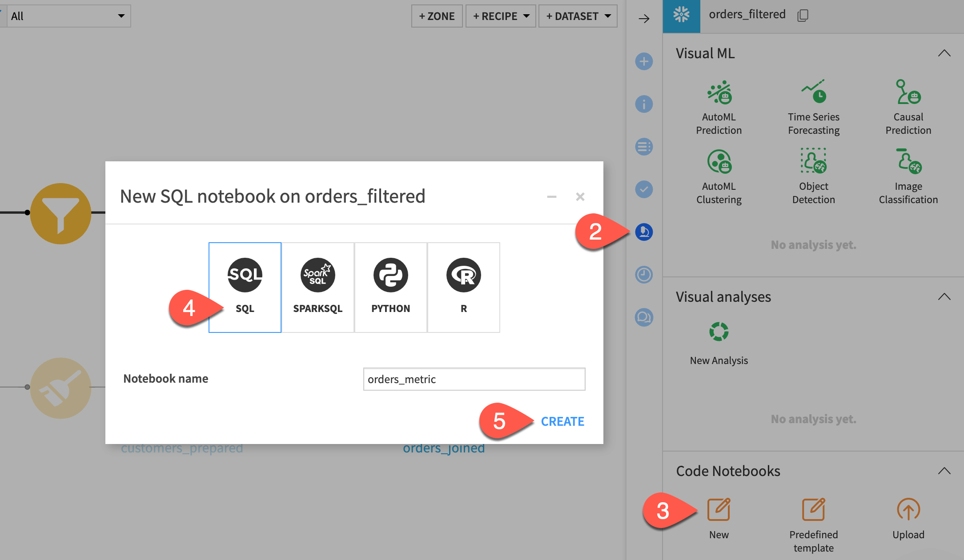The height and width of the screenshot is (560, 964).
Task: Open the Lab panel with the microscope icon
Action: [643, 232]
